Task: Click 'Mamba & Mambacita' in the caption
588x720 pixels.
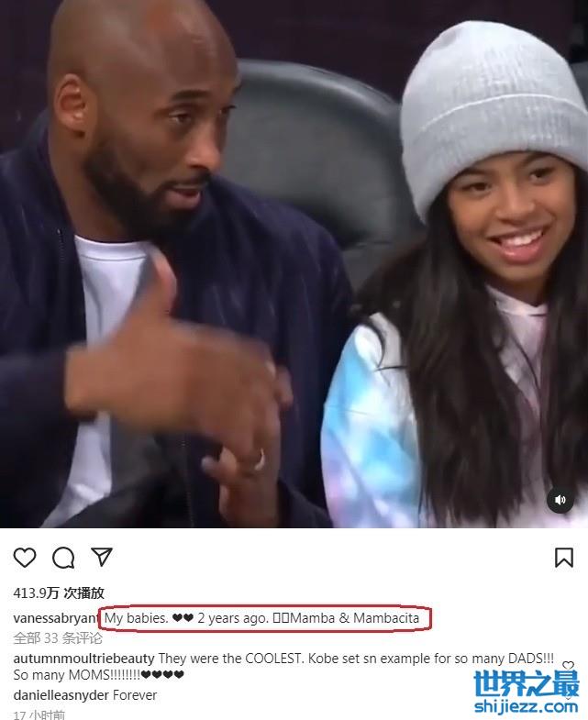Action: point(355,618)
